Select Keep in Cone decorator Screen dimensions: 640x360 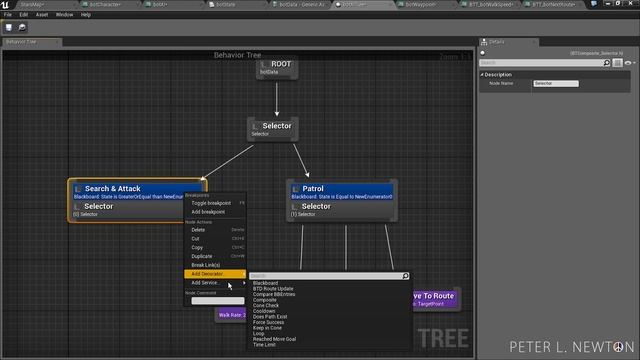(x=267, y=328)
